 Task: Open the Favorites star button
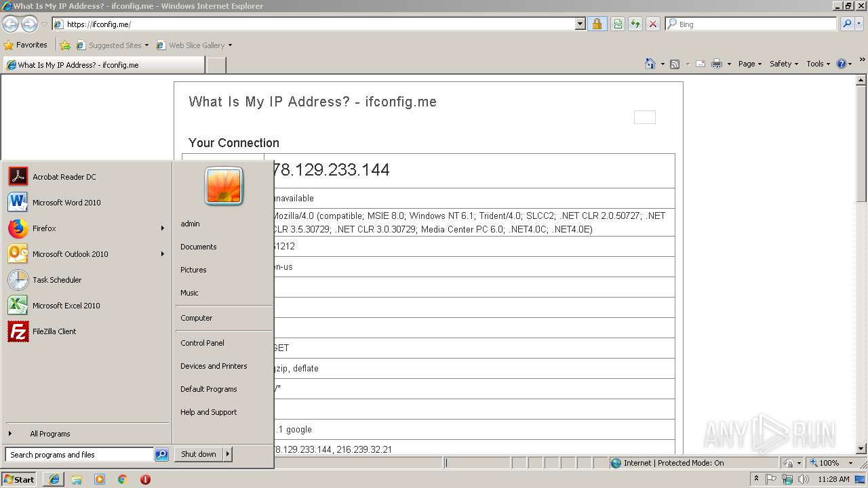(26, 45)
